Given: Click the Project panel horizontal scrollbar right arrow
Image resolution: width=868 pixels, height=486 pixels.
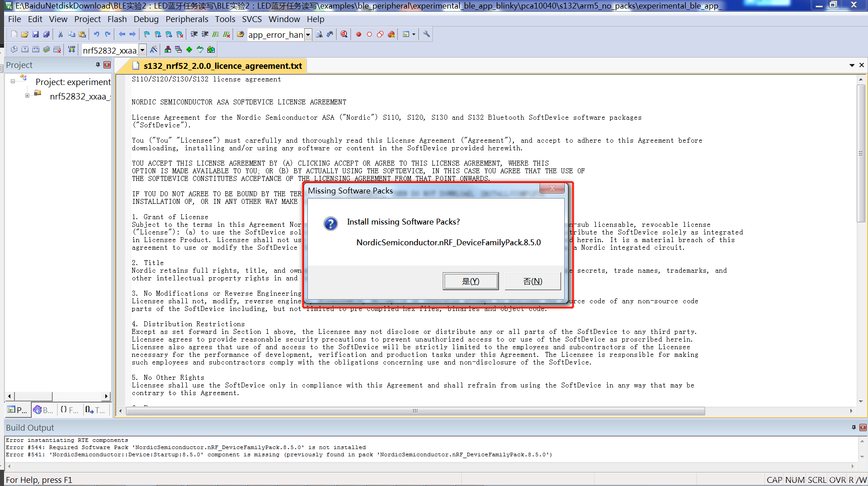Looking at the screenshot, I should coord(106,396).
